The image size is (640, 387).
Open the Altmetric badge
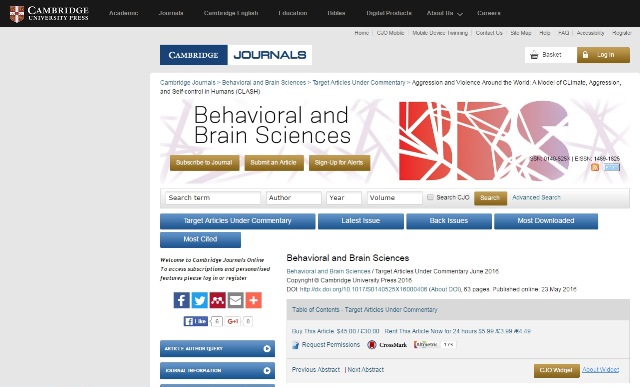[435, 345]
